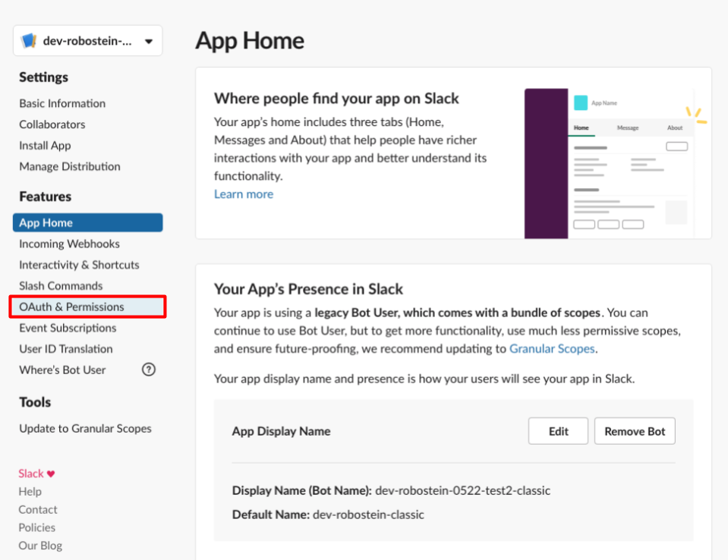The width and height of the screenshot is (728, 560).
Task: Follow the Granular Scopes link
Action: 552,348
